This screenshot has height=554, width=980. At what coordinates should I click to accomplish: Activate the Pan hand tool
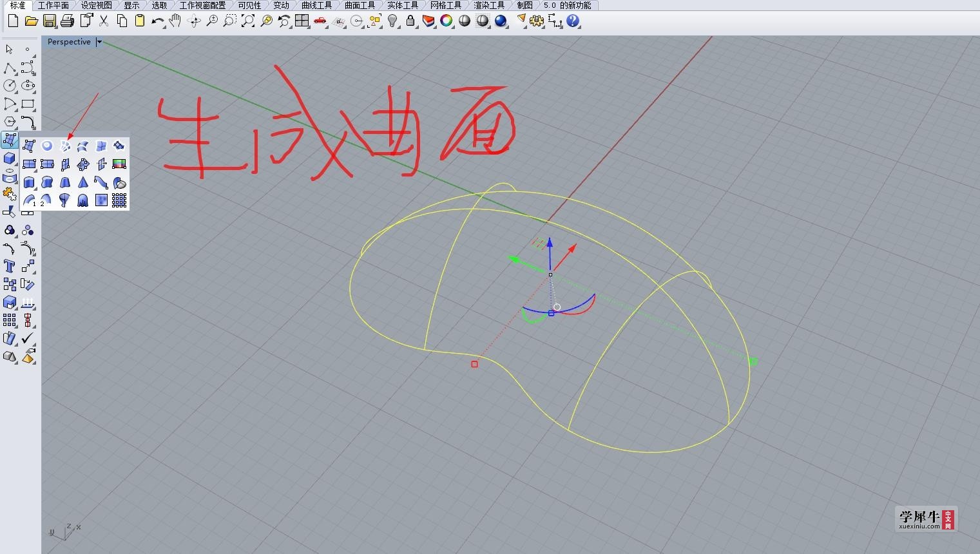pos(175,21)
